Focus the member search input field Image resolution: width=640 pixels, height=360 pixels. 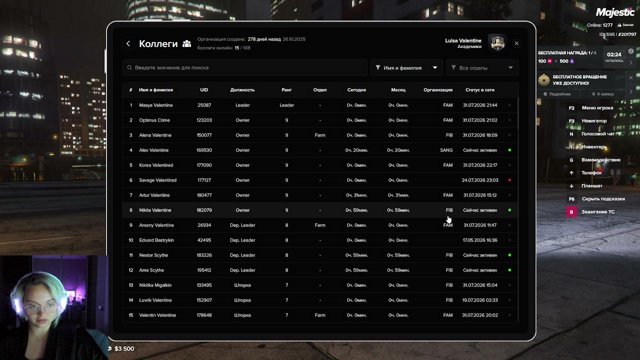pos(245,68)
